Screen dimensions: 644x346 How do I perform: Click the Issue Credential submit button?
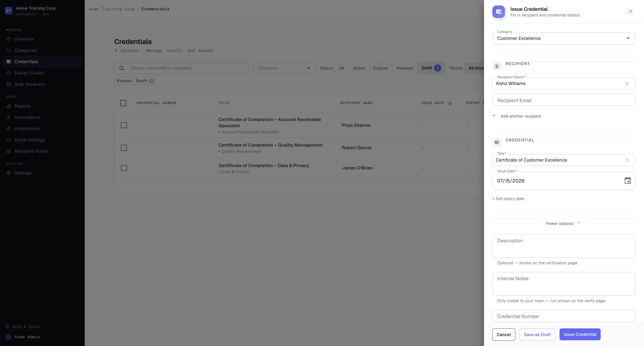pos(580,335)
